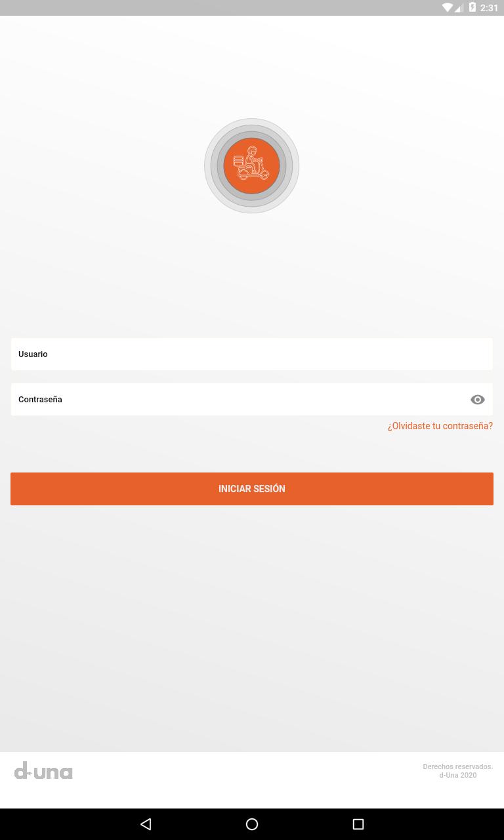This screenshot has width=504, height=840.
Task: Tap the white footer bar beside d-una logo
Action: pyautogui.click(x=249, y=780)
